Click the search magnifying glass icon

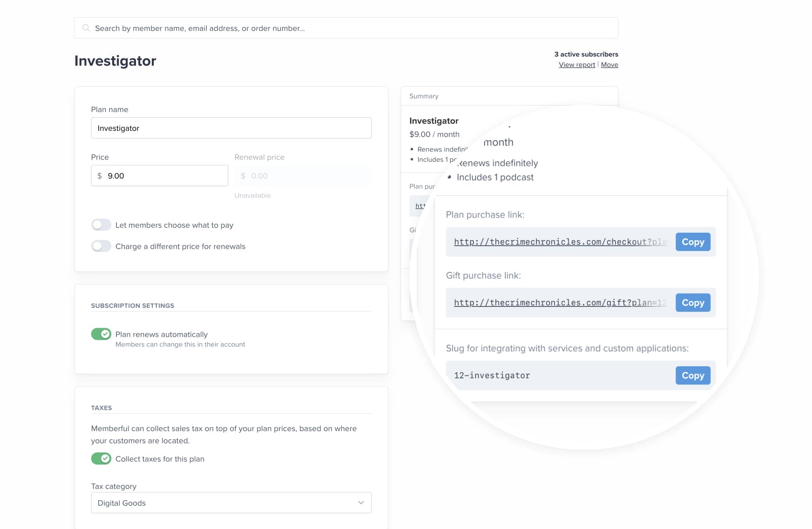click(86, 28)
